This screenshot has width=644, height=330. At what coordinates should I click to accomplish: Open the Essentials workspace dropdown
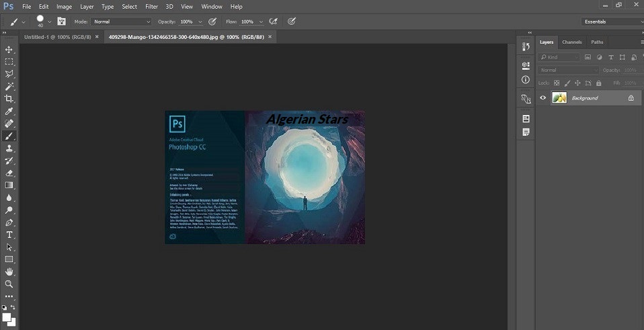[612, 22]
